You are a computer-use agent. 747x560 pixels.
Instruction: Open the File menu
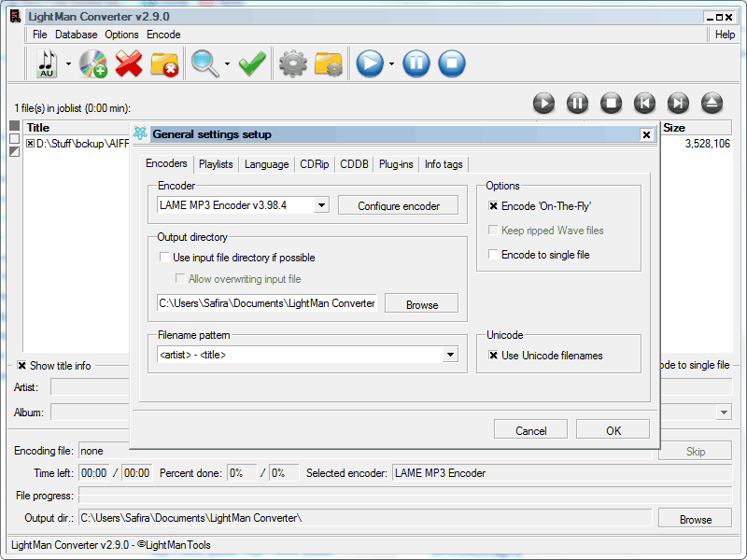[39, 35]
